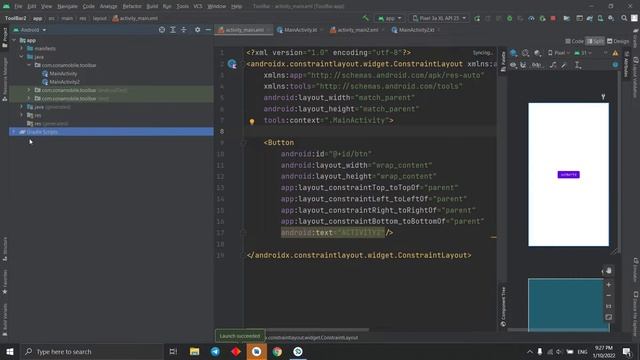
Task: Open the Refactor menu
Action: (x=132, y=6)
